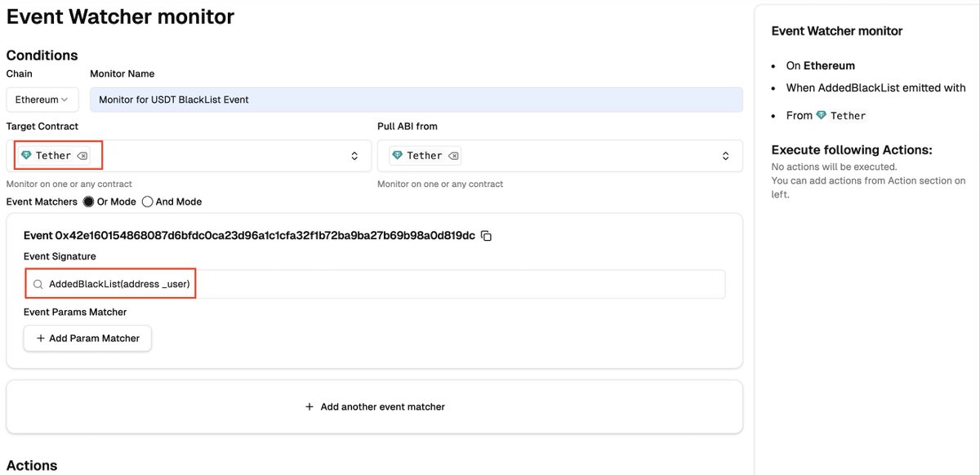Select Or Mode radio button
Screen dimensions: 980x475
click(88, 202)
